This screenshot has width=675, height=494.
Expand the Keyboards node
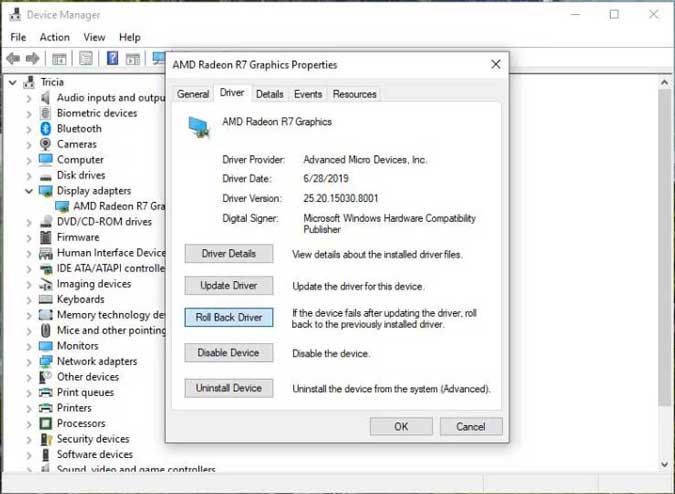click(29, 299)
